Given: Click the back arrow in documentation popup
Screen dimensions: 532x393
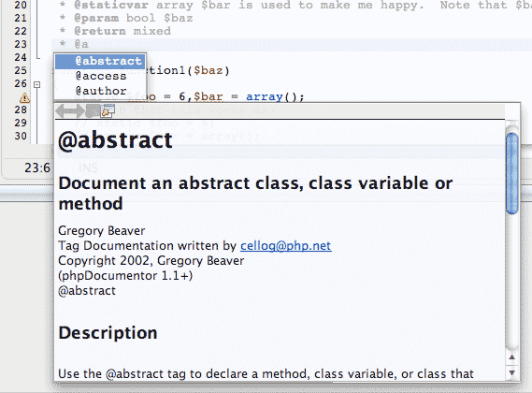Looking at the screenshot, I should click(62, 110).
